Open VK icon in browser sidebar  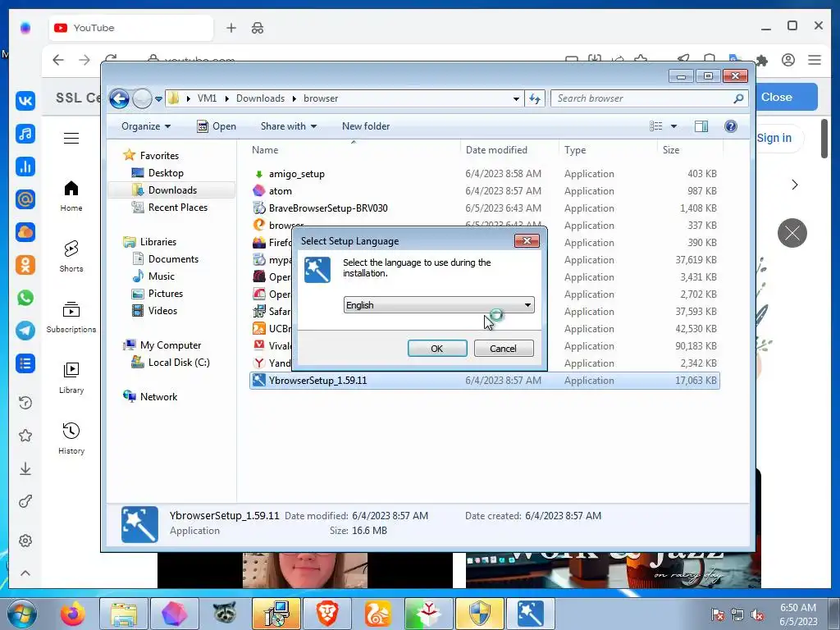click(x=25, y=101)
